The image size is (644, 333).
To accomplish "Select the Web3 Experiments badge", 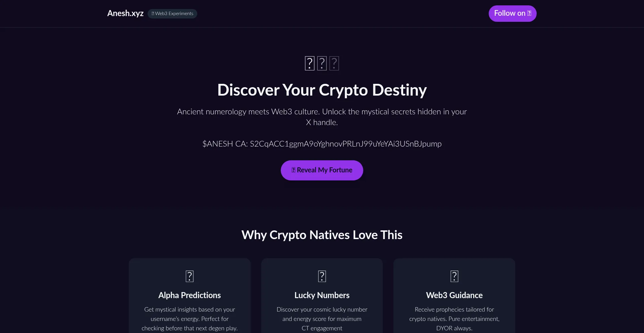I will (172, 14).
